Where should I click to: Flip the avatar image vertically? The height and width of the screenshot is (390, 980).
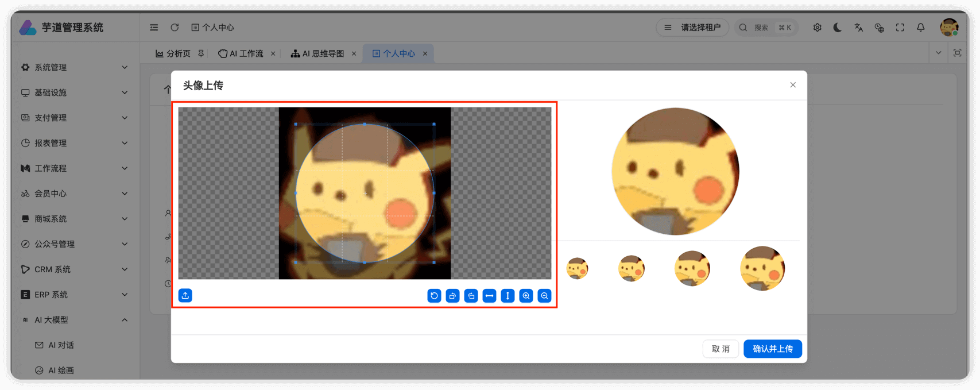click(508, 296)
